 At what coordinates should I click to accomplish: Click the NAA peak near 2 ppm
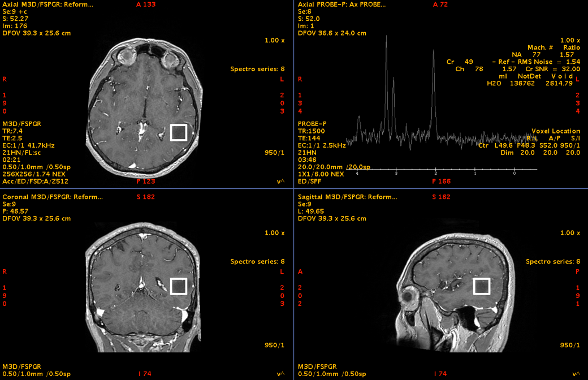pos(433,51)
